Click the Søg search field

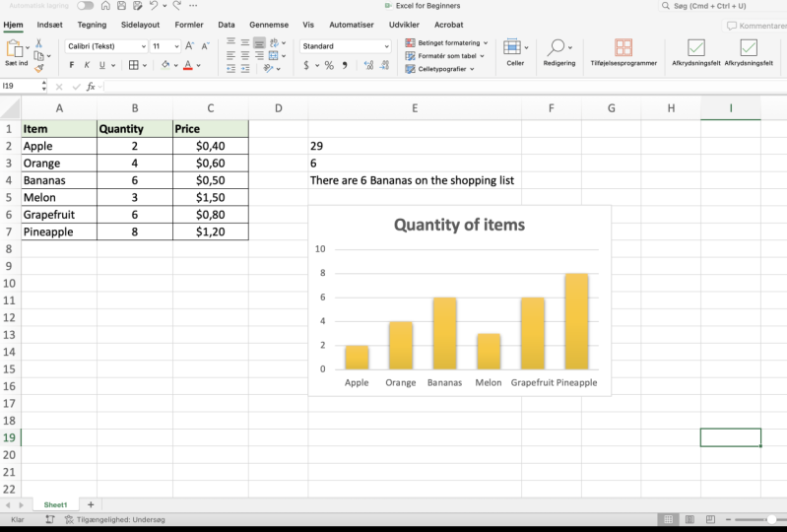click(722, 6)
